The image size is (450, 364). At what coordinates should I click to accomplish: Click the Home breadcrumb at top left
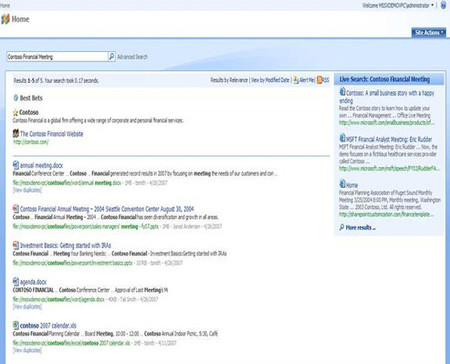pyautogui.click(x=5, y=5)
